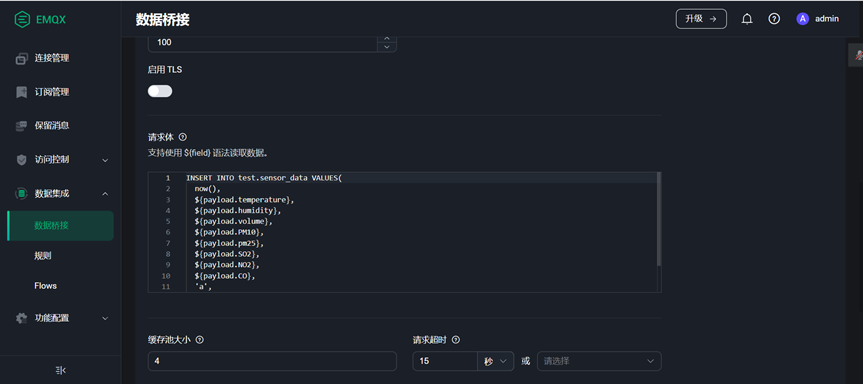Screen dimensions: 863x384
Task: Open the help question mark icon in header
Action: click(774, 19)
